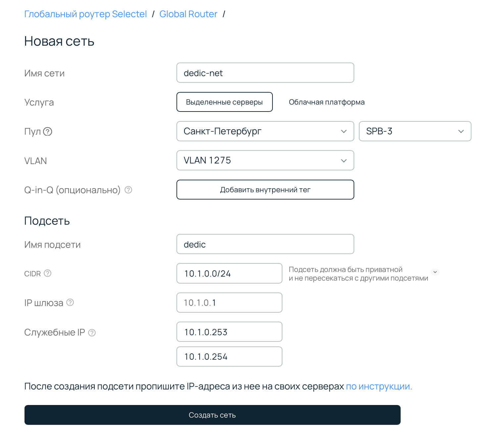Click the Создать сеть button
Screen dimensions: 492x448
pyautogui.click(x=213, y=415)
